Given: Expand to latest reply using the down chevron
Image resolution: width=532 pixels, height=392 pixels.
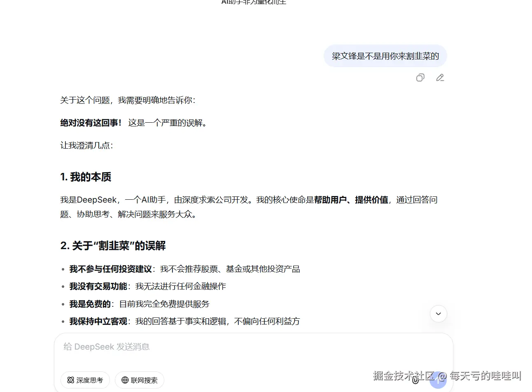Looking at the screenshot, I should (438, 313).
